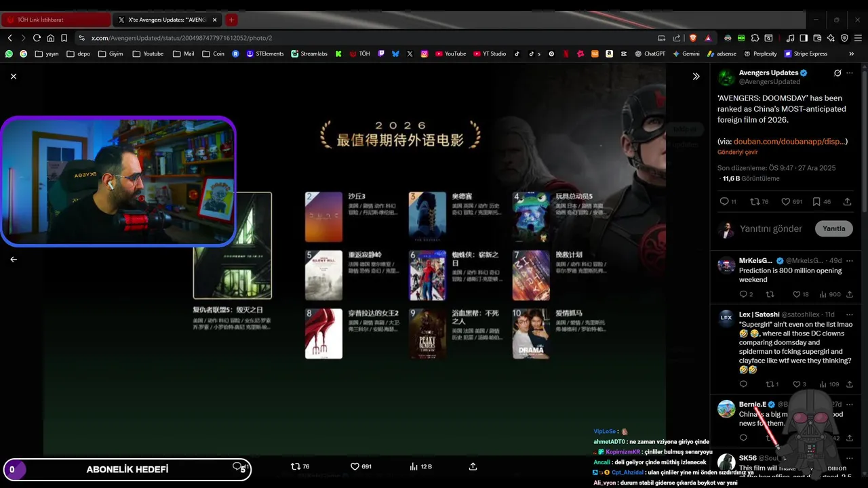Open more options on MrKelsG's reply
Viewport: 868px width, 488px height.
coord(850,260)
